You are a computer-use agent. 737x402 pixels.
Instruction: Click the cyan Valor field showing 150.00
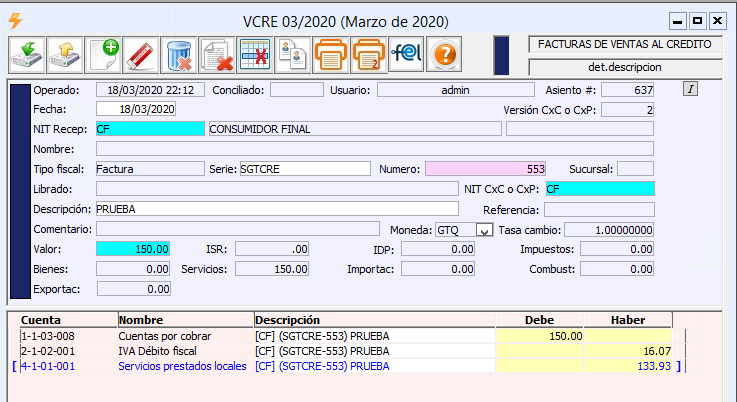134,249
